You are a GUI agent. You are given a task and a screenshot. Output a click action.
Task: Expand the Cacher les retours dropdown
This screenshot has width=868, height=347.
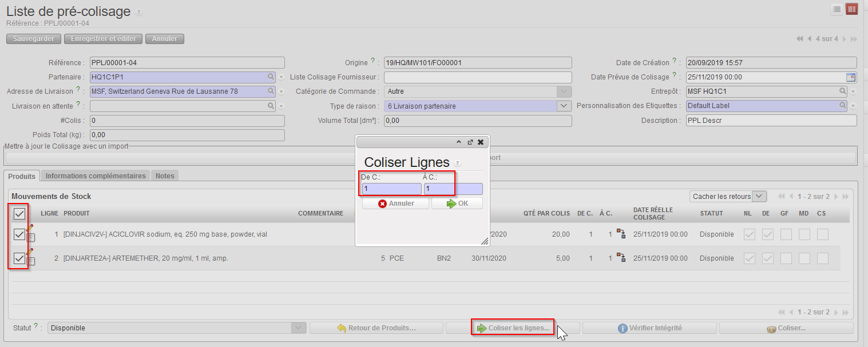(759, 196)
